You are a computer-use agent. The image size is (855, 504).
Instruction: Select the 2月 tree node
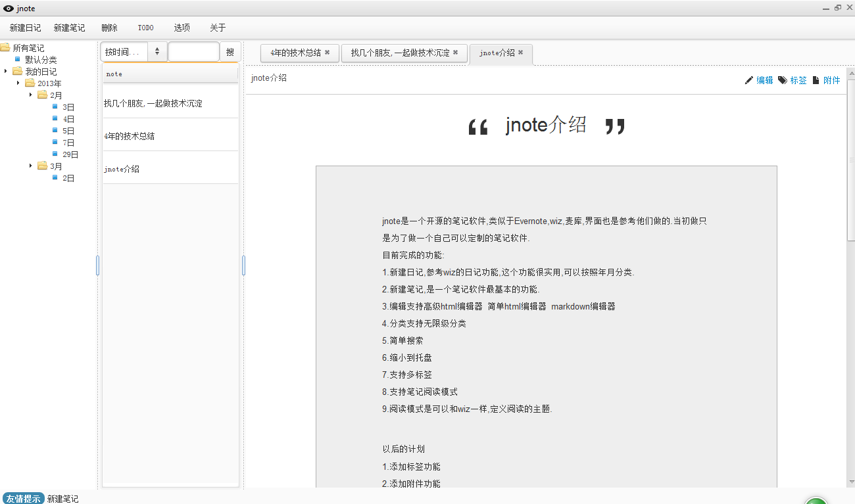pos(57,95)
